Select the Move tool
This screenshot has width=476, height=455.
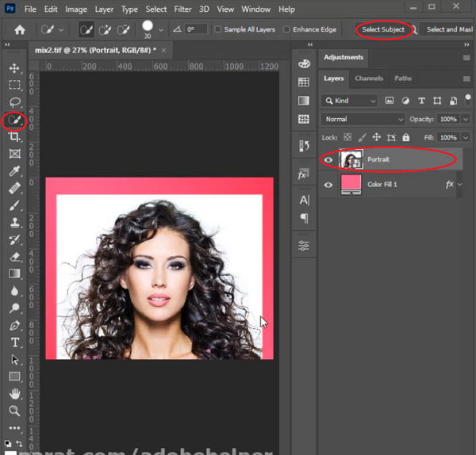(x=14, y=68)
